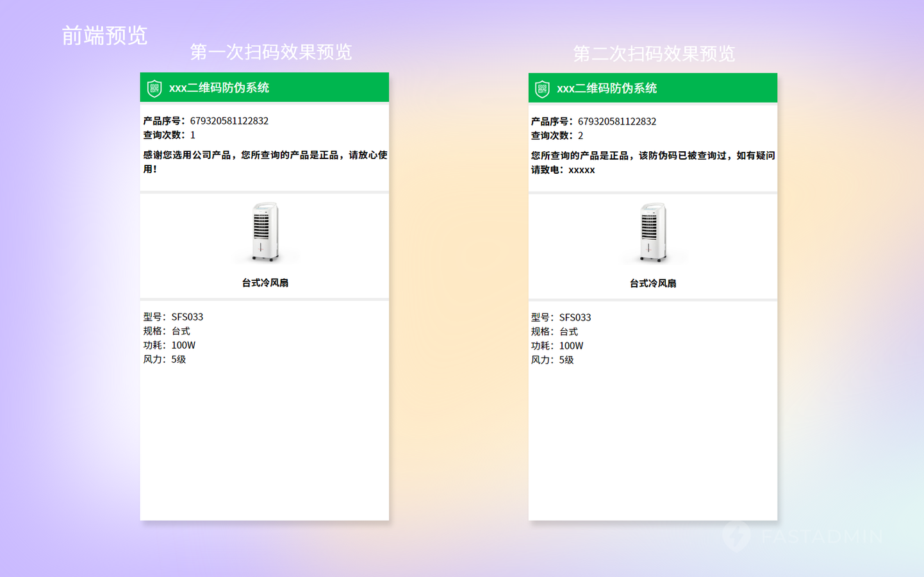Click xxx二维码防伪系统 title in the first-scan preview
Viewport: 924px width, 577px height.
(x=219, y=88)
